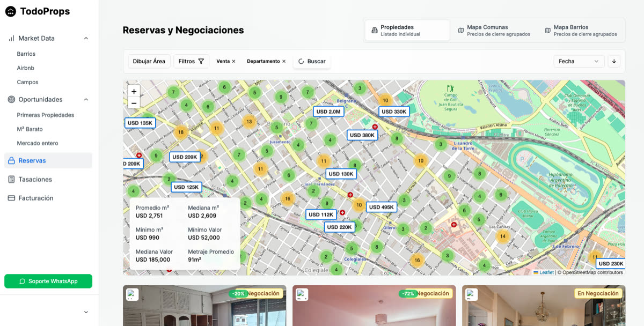Screen dimensions: 644x326
Task: Zoom out on the map
Action: (134, 103)
